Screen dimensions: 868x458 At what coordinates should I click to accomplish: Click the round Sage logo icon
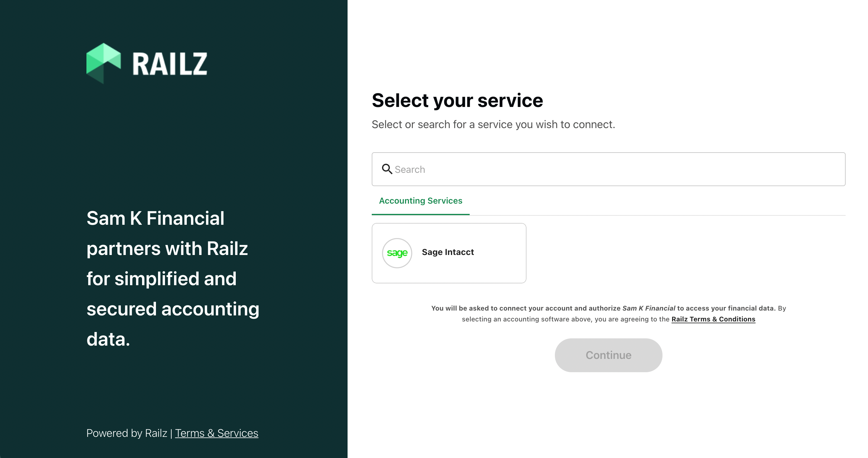(x=397, y=253)
